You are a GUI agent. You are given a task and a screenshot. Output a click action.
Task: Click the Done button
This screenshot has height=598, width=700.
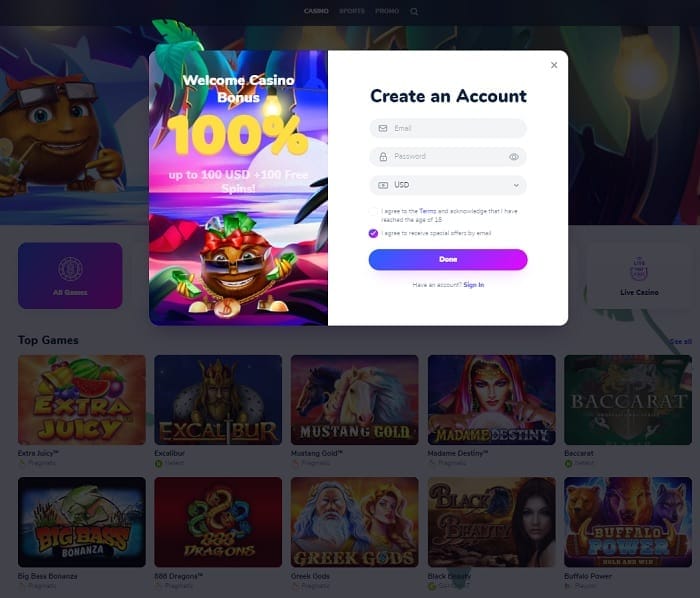[448, 259]
